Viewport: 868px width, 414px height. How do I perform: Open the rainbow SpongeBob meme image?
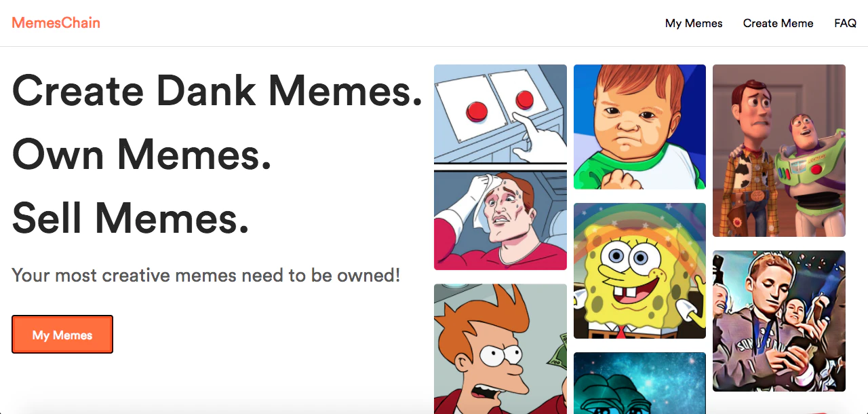click(639, 271)
